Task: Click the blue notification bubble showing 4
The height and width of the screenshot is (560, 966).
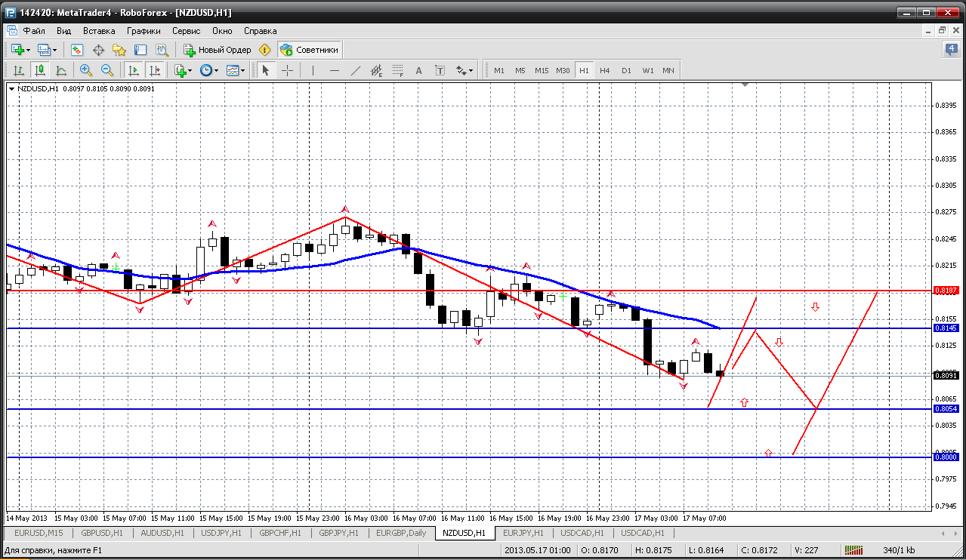Action: [x=951, y=50]
